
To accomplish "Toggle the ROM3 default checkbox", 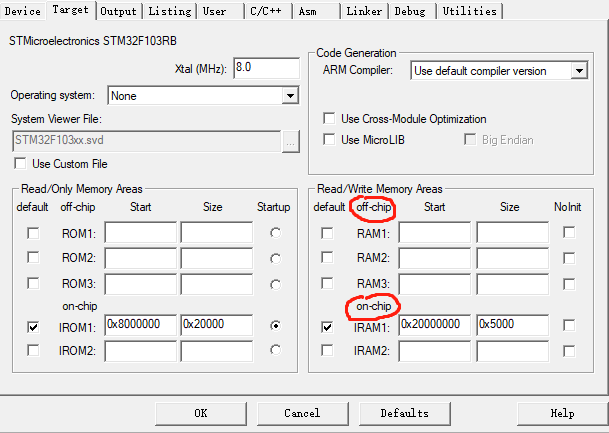I will click(x=33, y=283).
